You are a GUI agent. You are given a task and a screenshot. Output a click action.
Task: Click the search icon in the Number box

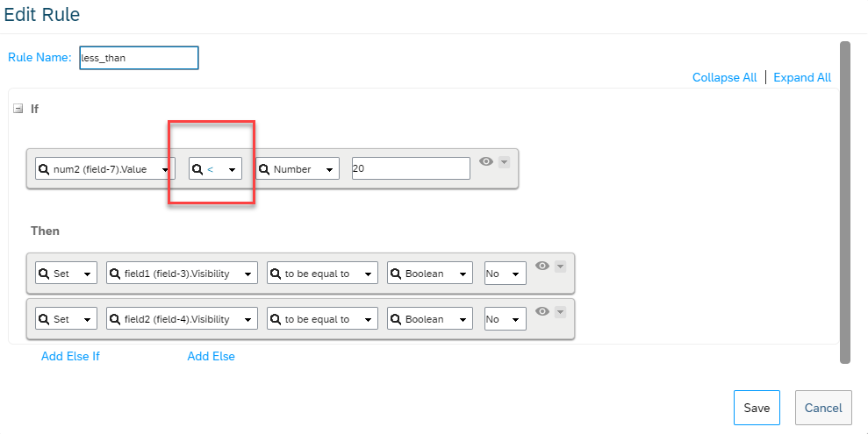click(x=264, y=169)
